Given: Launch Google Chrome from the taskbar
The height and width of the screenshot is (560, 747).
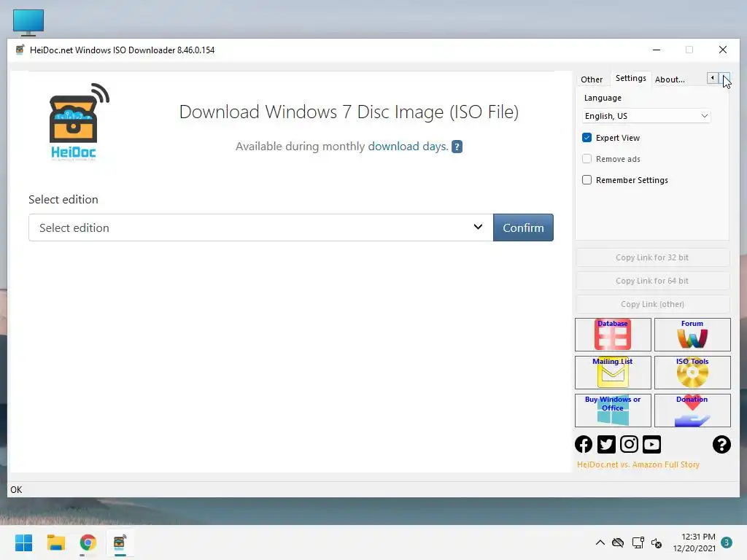Looking at the screenshot, I should 88,542.
